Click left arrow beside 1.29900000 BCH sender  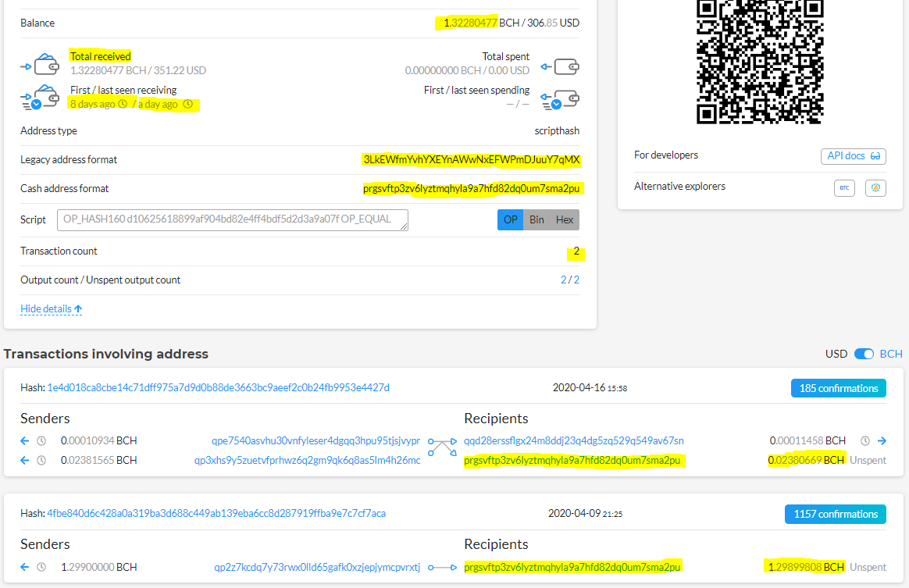point(24,567)
